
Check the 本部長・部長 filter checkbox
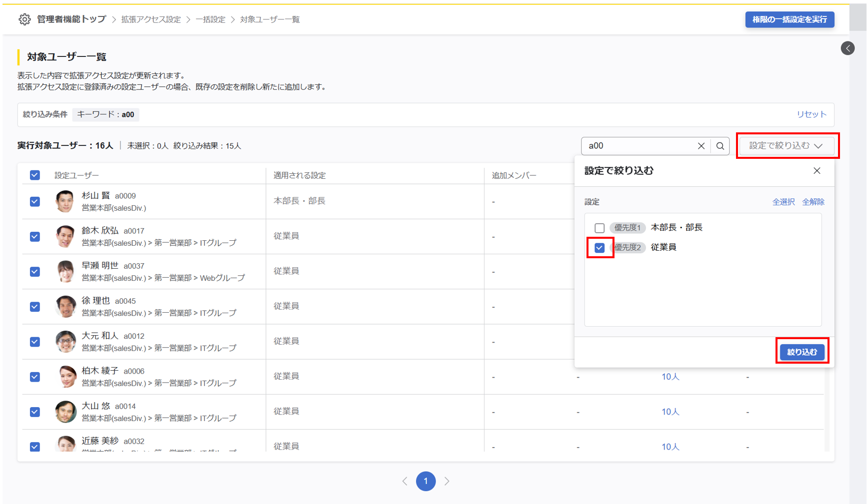599,228
